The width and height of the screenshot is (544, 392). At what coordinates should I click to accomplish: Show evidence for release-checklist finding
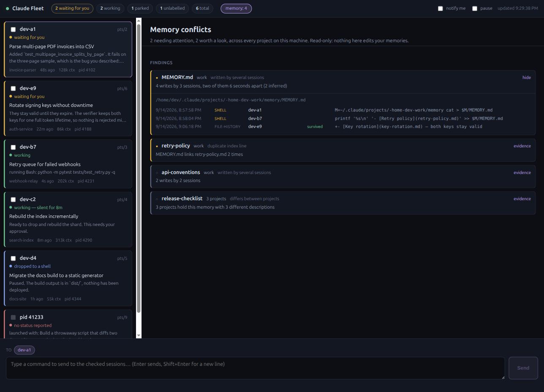522,199
